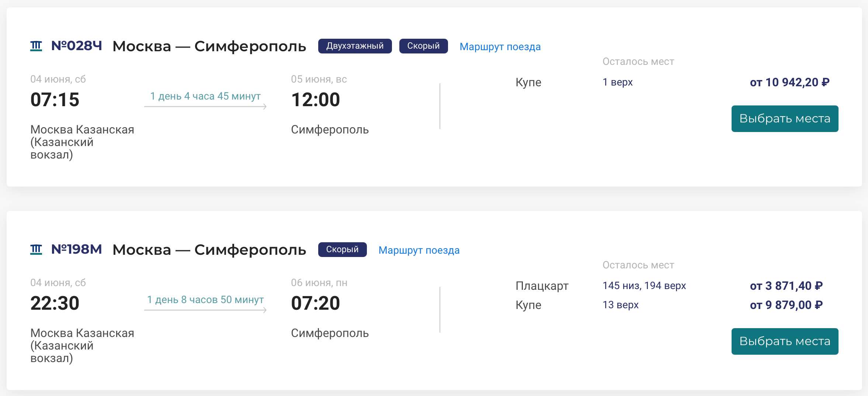The image size is (868, 396).
Task: Click the station icon beside train №198М
Action: click(x=36, y=250)
